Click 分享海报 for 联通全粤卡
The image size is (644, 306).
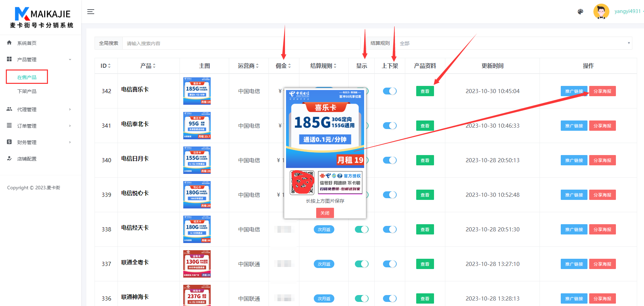point(602,264)
